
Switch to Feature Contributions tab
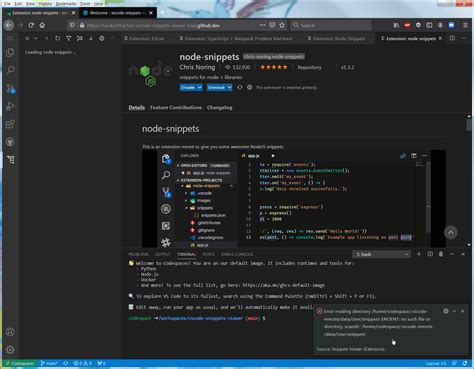click(x=176, y=107)
